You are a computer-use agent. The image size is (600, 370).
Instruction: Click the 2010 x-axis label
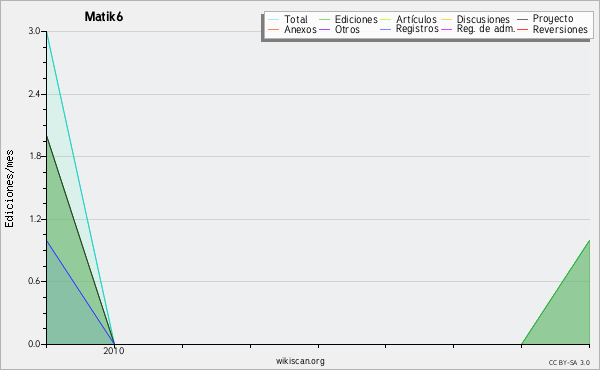(x=114, y=351)
